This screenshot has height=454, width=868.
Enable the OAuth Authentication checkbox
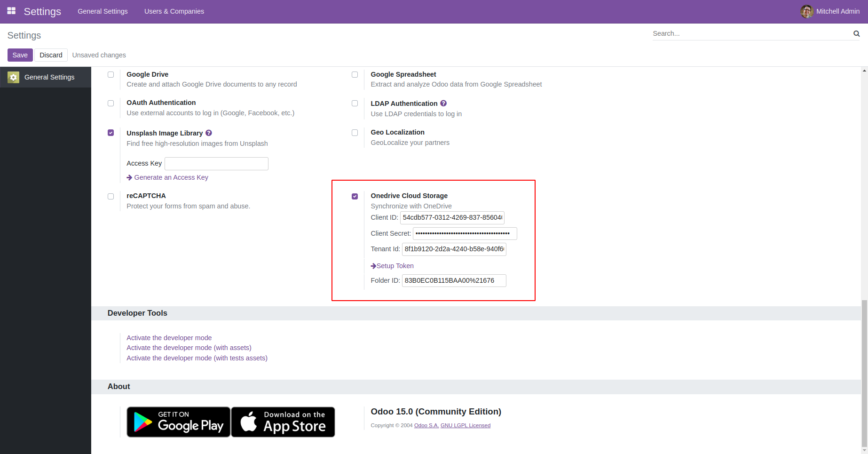point(110,103)
